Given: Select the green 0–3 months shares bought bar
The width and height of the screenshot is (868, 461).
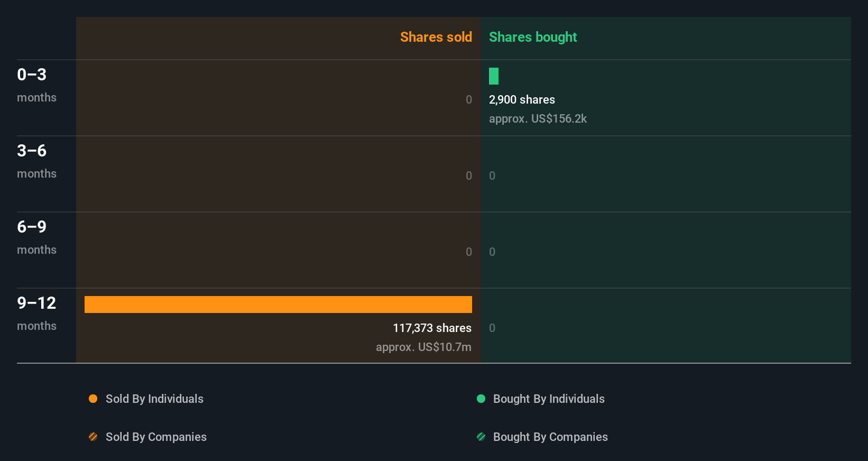Looking at the screenshot, I should [494, 76].
